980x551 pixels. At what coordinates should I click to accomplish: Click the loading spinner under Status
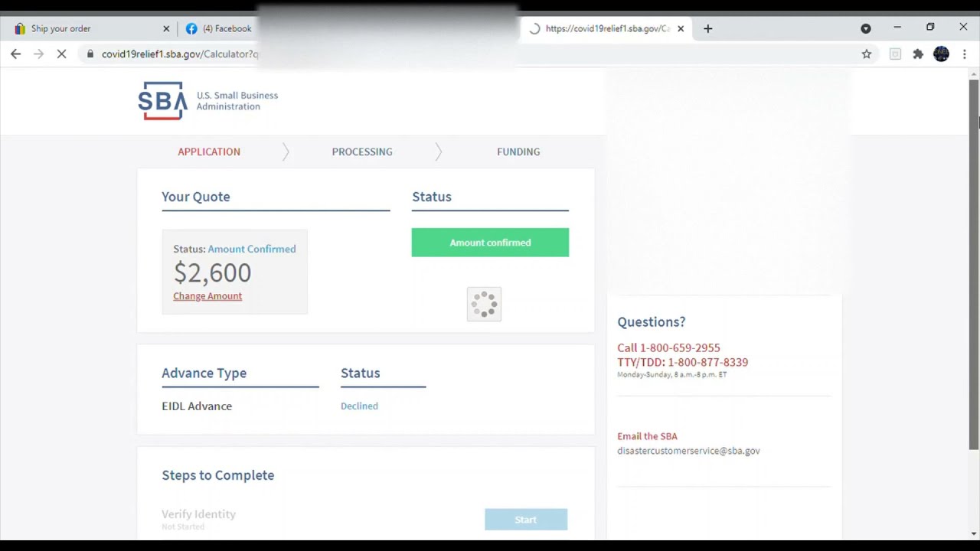coord(484,304)
